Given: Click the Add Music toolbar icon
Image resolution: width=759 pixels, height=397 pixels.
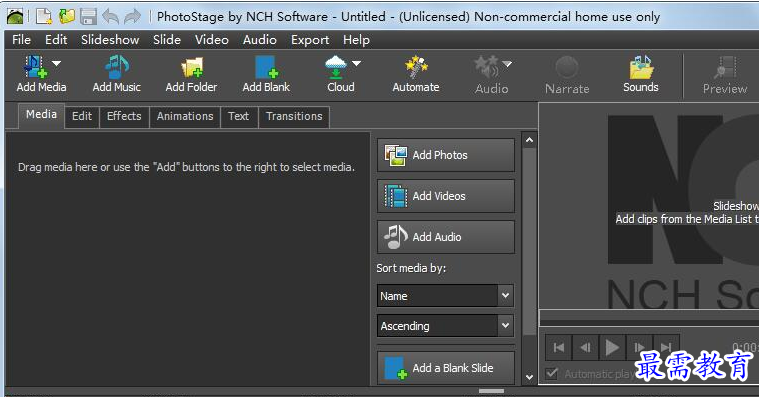Looking at the screenshot, I should point(117,74).
